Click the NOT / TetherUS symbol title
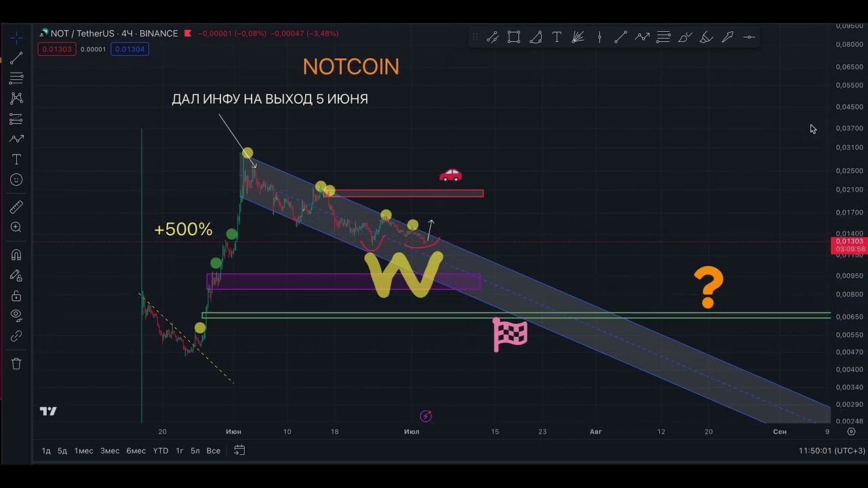868x488 pixels. pos(114,33)
